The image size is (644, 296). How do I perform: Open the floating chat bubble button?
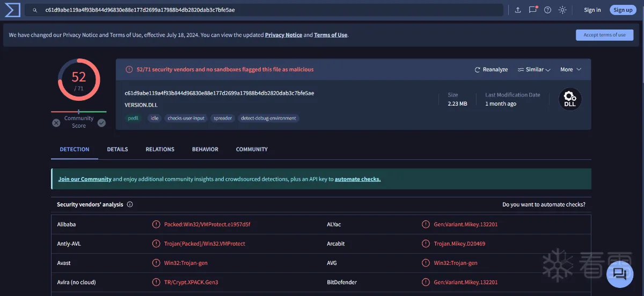coord(620,274)
